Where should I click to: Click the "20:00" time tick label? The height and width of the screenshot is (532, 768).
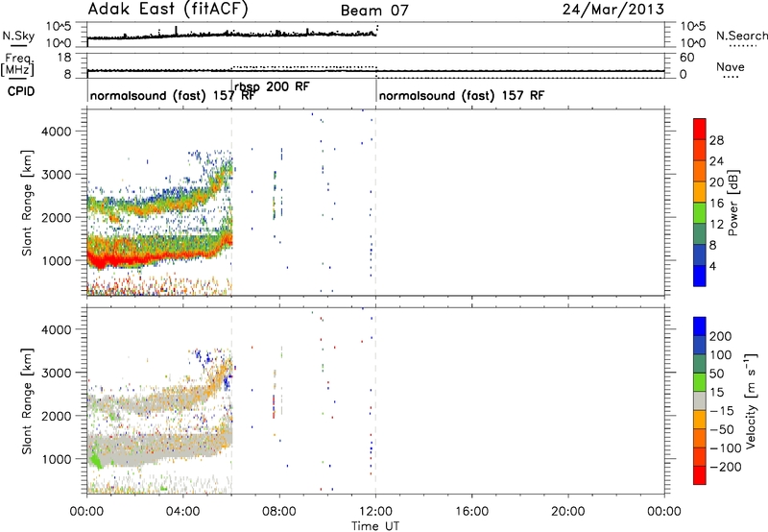[568, 512]
